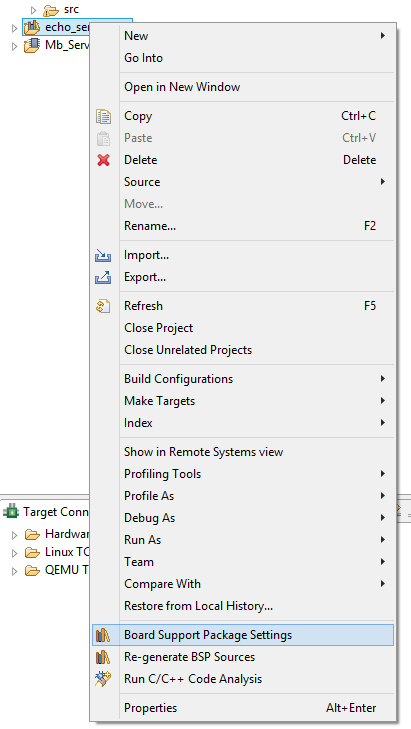Image resolution: width=411 pixels, height=729 pixels.
Task: Click the Refresh page icon
Action: tap(103, 306)
